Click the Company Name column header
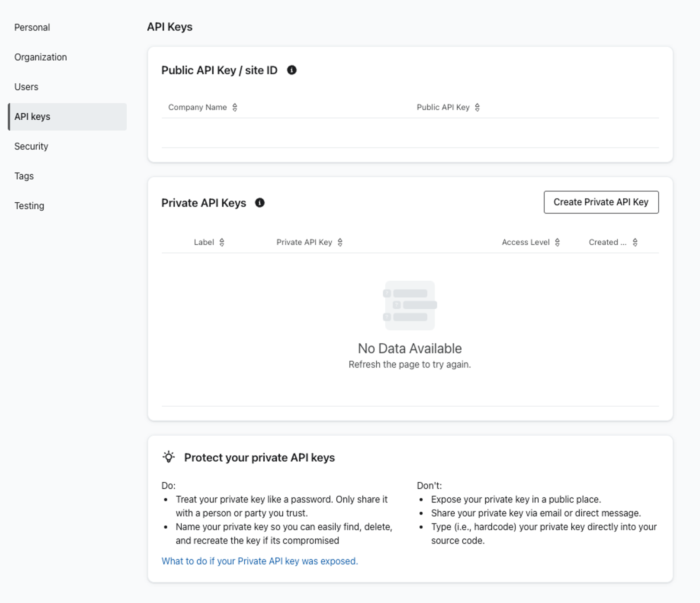This screenshot has height=603, width=700. pos(197,107)
